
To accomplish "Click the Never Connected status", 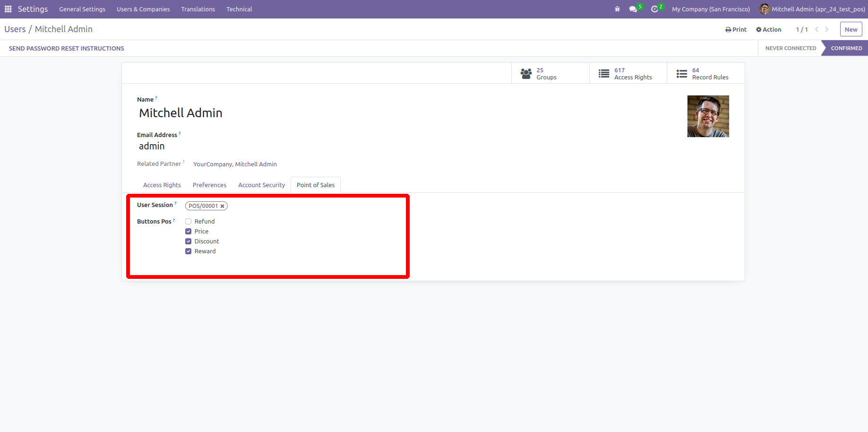I will (791, 48).
